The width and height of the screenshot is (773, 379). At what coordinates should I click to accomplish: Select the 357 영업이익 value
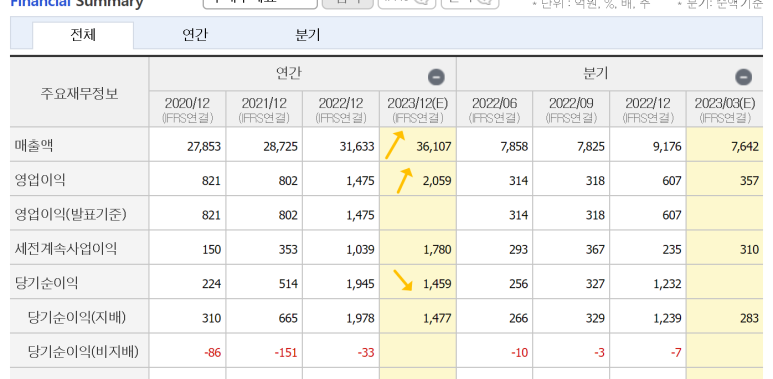tap(749, 181)
